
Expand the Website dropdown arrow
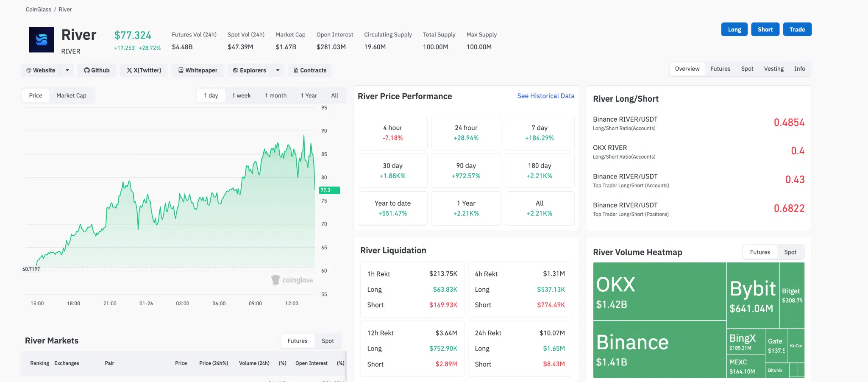tap(67, 70)
